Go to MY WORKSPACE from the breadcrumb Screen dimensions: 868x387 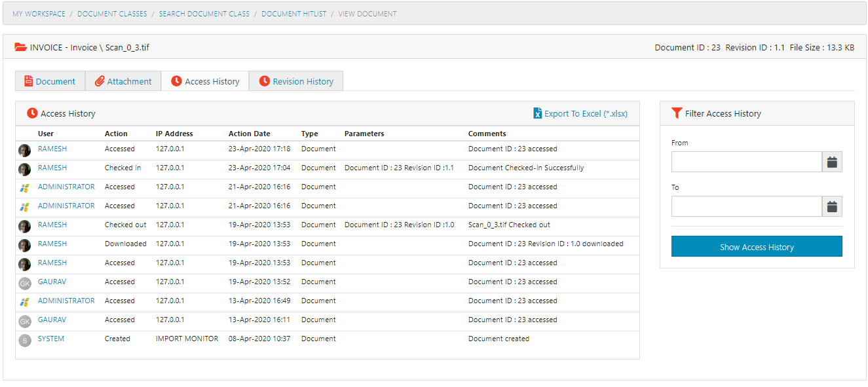pyautogui.click(x=38, y=13)
